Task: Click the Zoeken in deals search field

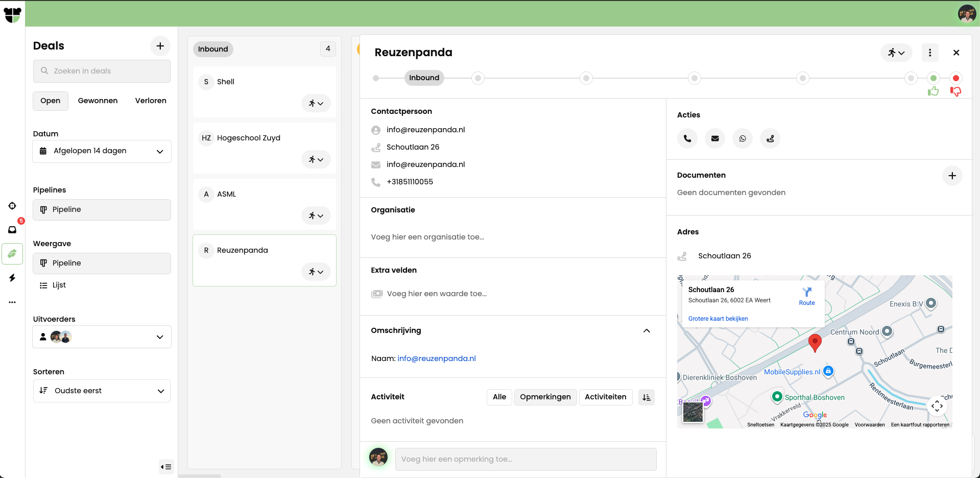Action: click(x=102, y=71)
